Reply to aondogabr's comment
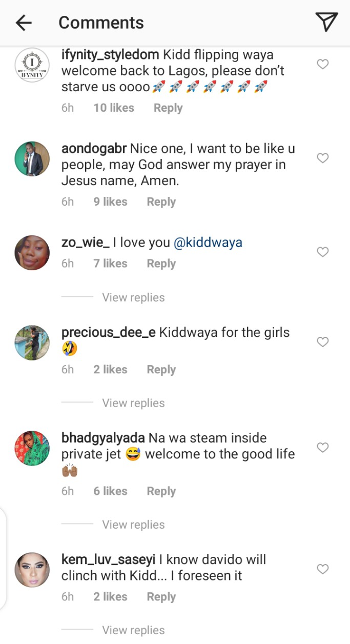The width and height of the screenshot is (350, 644). point(161,202)
